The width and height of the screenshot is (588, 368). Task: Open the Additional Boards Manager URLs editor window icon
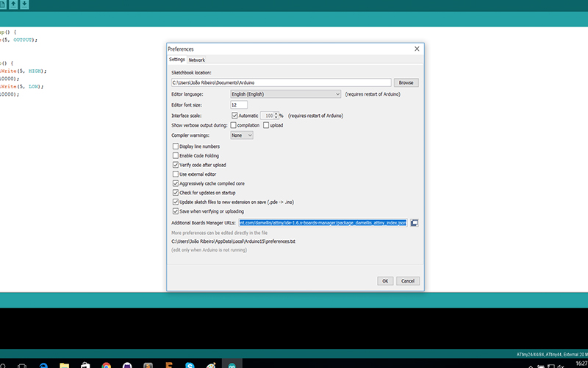(x=414, y=223)
